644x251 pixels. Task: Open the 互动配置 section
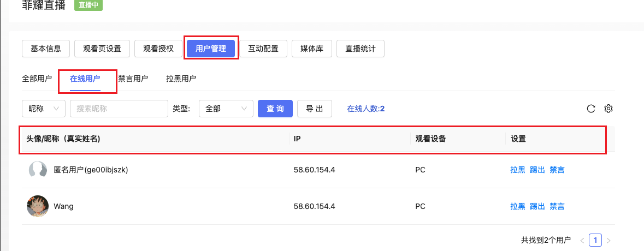pyautogui.click(x=263, y=49)
